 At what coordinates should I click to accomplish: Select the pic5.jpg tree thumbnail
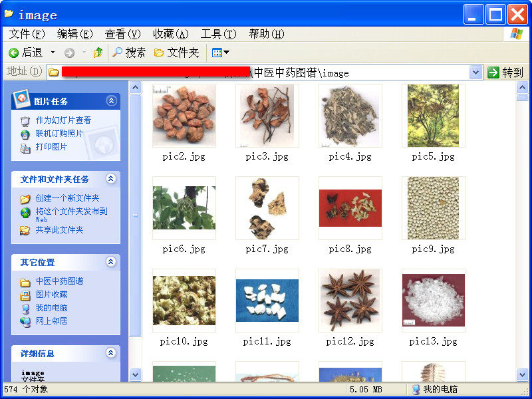(x=434, y=116)
